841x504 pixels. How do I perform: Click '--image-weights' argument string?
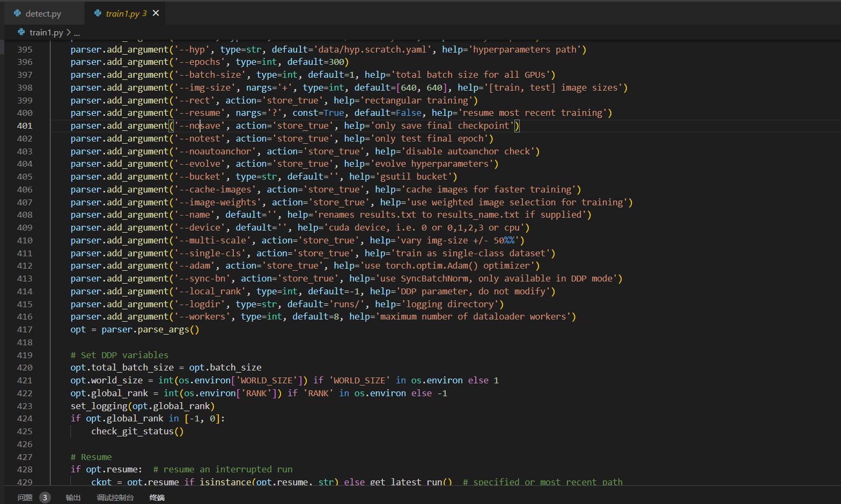click(218, 203)
